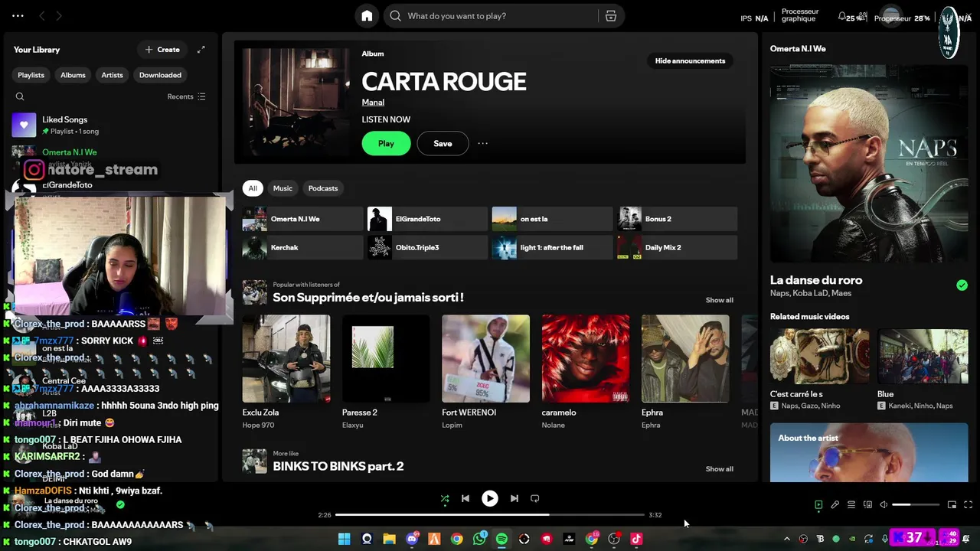980x551 pixels.
Task: Open Paresse 2 album cover
Action: [x=386, y=359]
